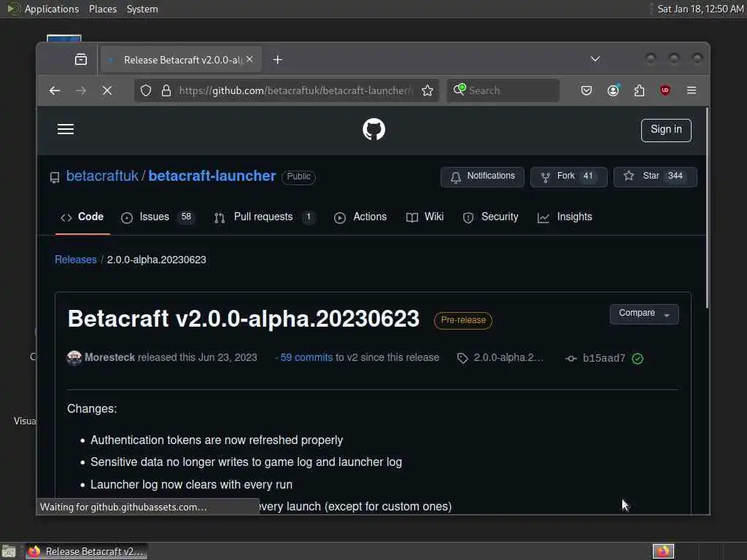List all tabs dropdown arrow
This screenshot has width=747, height=560.
(595, 59)
